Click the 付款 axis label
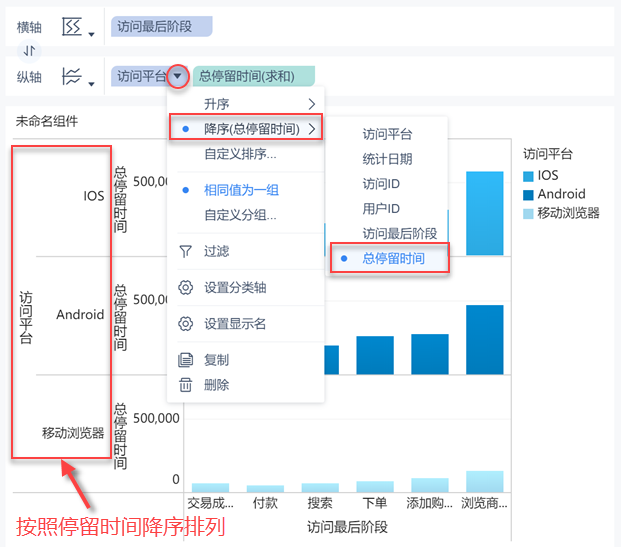The width and height of the screenshot is (621, 547). 265,503
